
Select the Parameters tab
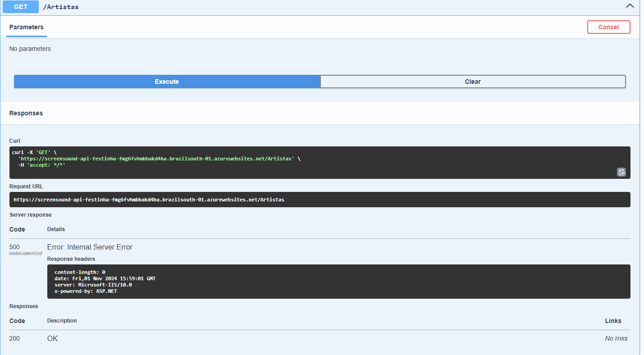[26, 27]
